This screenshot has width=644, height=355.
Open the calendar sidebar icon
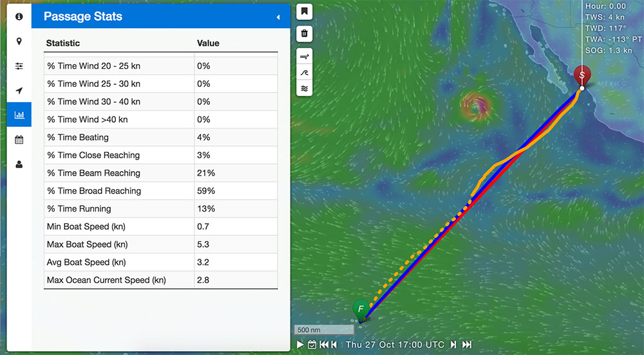[x=19, y=140]
